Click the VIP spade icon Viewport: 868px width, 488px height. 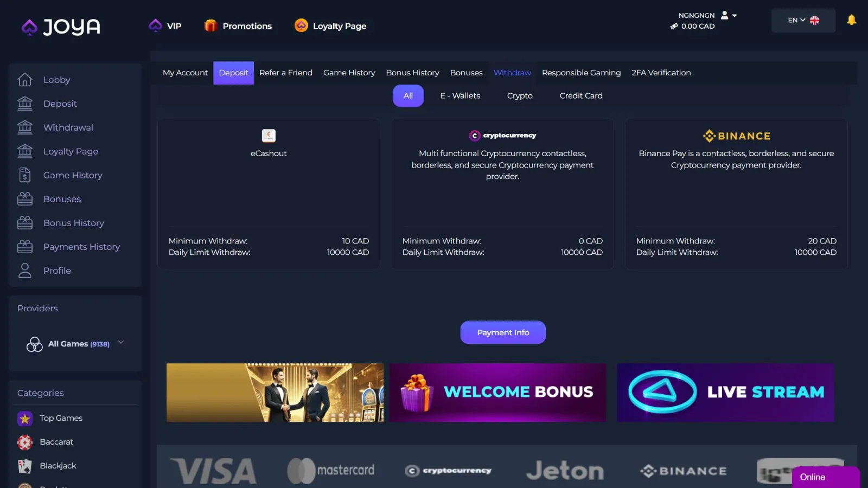[x=156, y=25]
